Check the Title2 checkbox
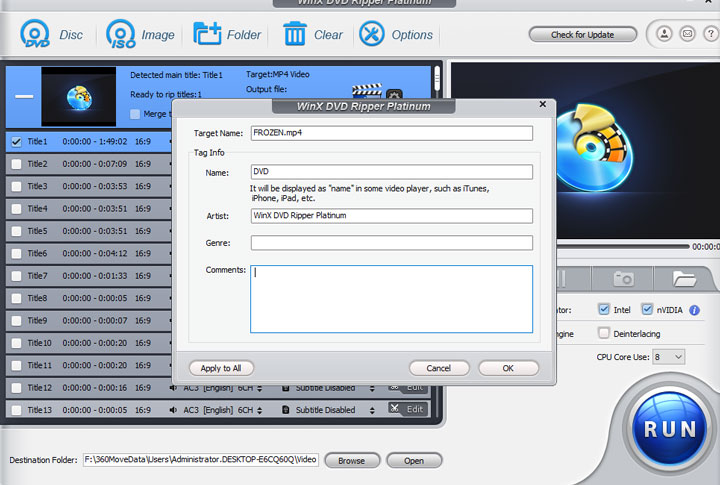The width and height of the screenshot is (720, 485). (x=16, y=164)
